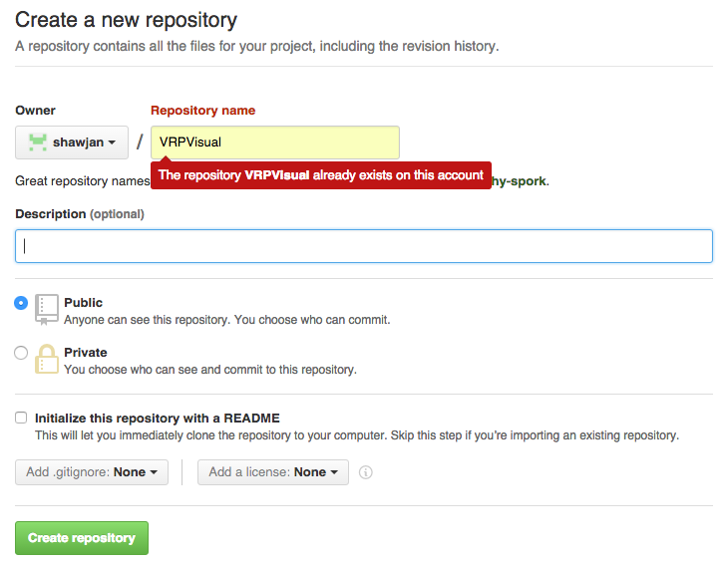The width and height of the screenshot is (728, 565).
Task: Select the Private radio button
Action: click(x=21, y=353)
